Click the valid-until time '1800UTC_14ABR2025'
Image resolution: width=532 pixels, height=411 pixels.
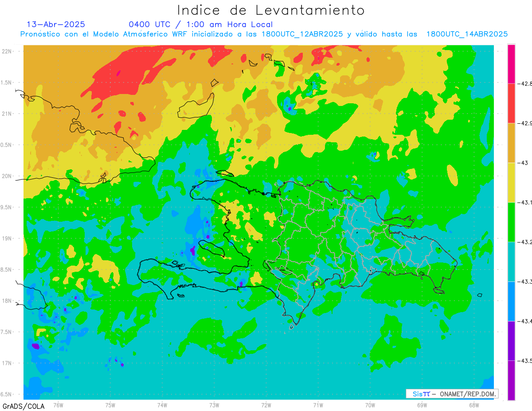click(467, 34)
